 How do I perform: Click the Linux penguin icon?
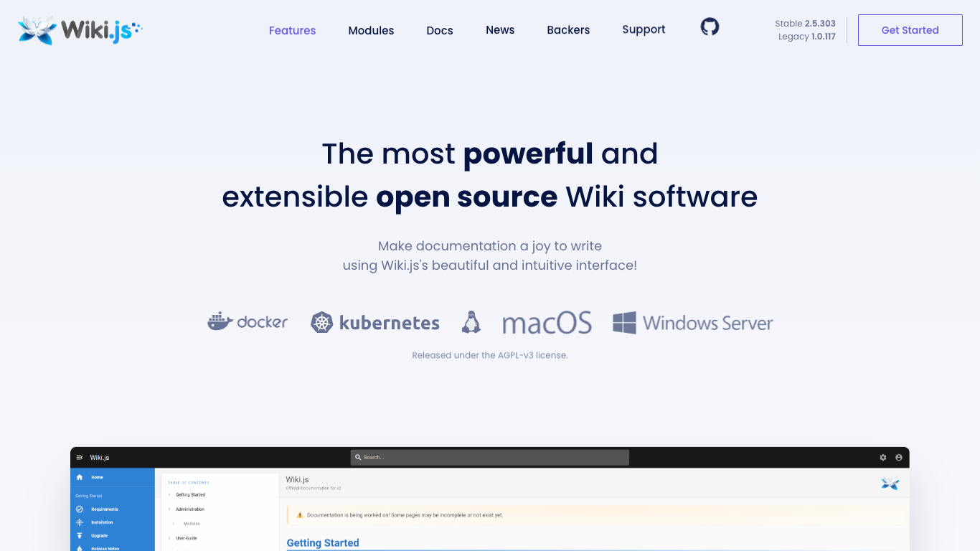point(471,322)
